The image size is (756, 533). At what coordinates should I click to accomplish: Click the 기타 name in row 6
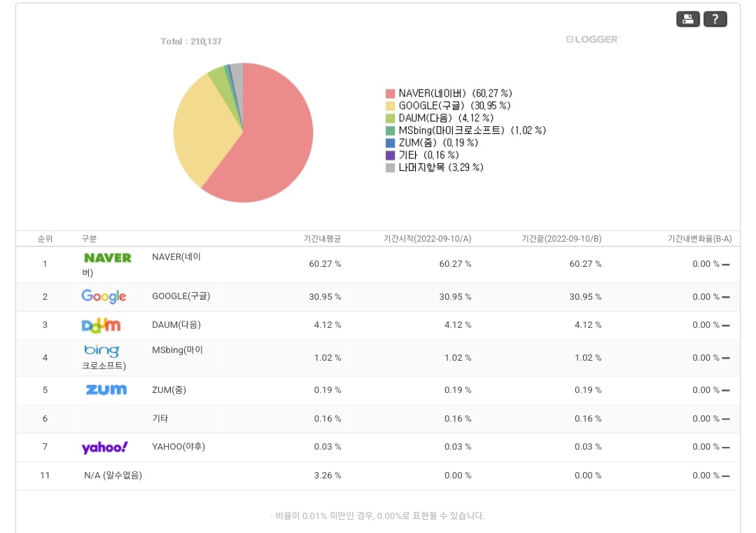tap(160, 418)
